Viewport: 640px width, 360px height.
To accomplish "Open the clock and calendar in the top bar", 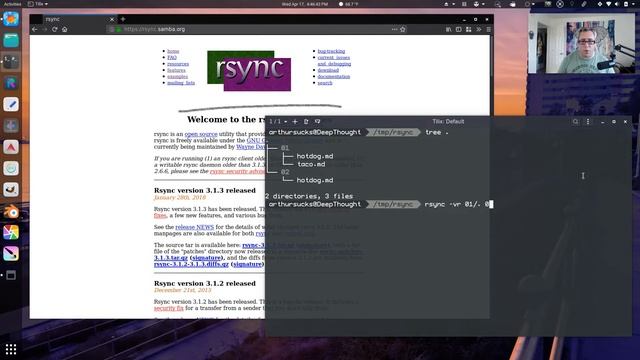I will coord(304,4).
